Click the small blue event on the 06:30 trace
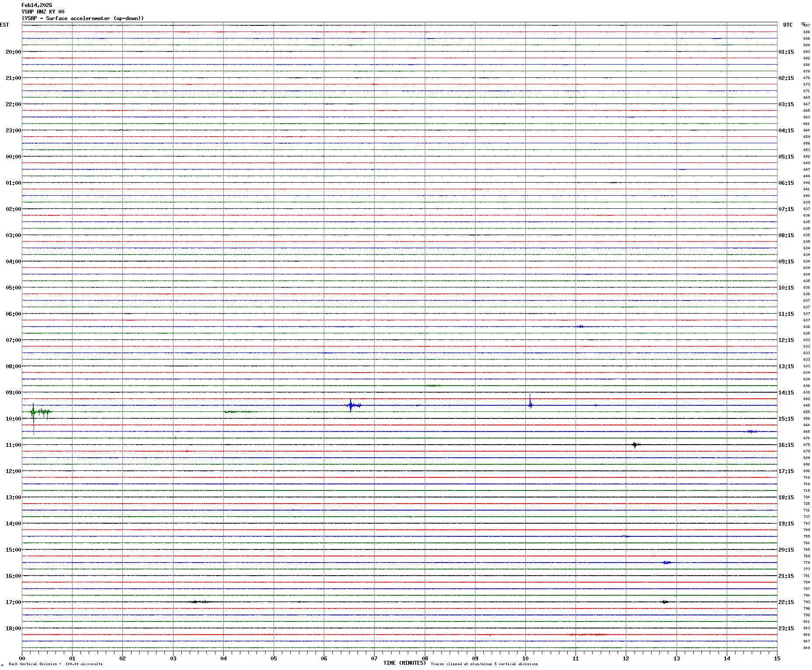 580,327
